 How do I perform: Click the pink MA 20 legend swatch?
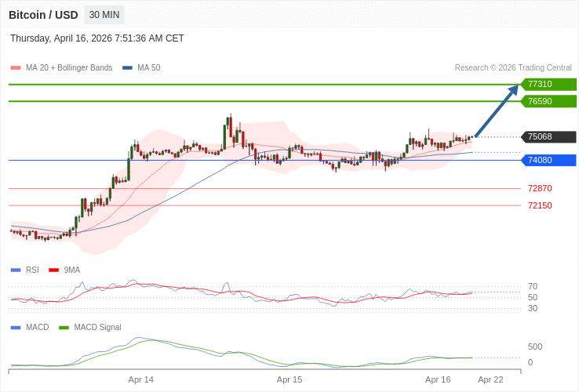pyautogui.click(x=16, y=68)
